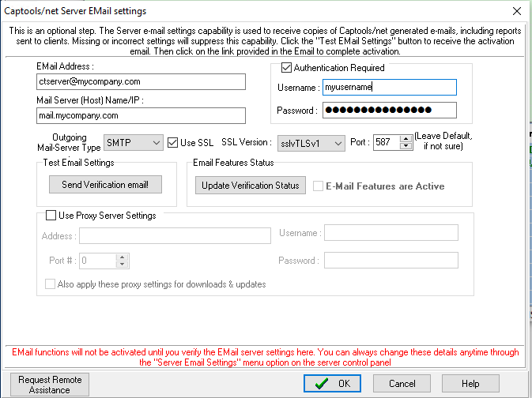Toggle the Use SSL checkbox
Viewport: 532px width, 398px height.
[x=172, y=143]
